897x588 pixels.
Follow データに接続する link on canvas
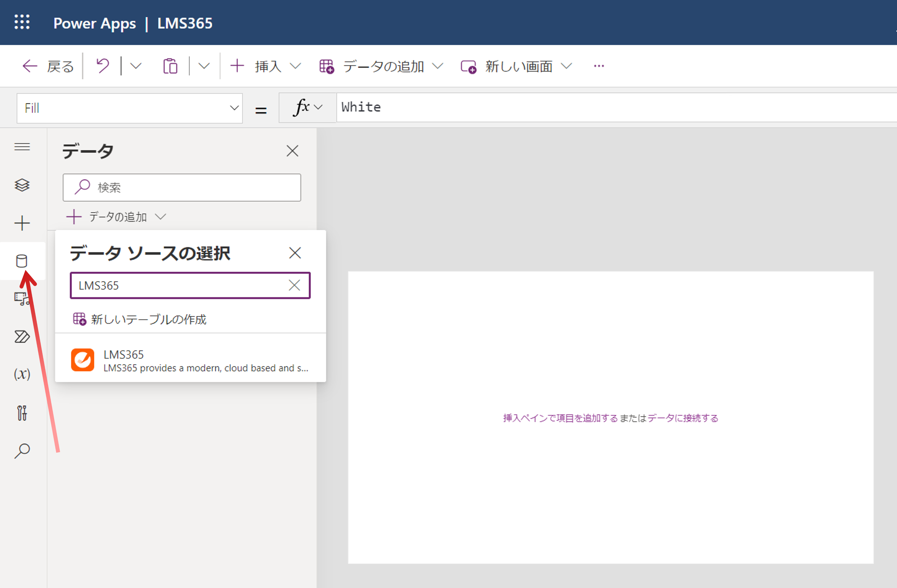pos(683,418)
